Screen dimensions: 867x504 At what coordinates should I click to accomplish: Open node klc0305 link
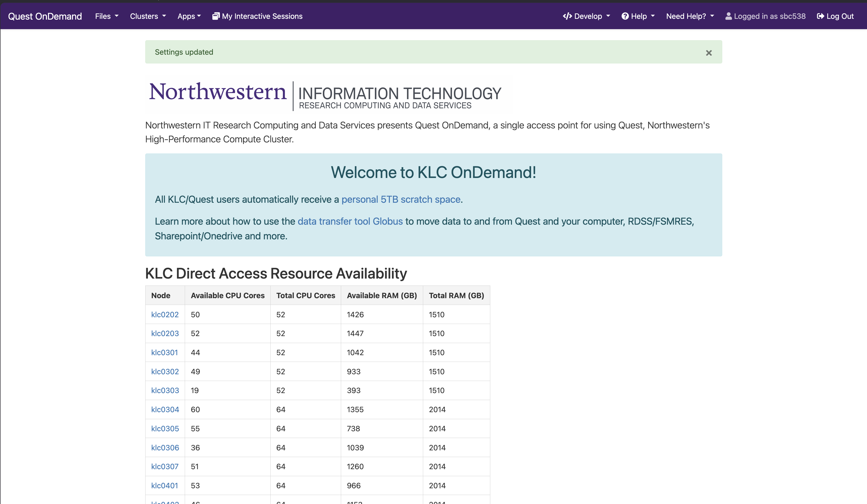click(165, 429)
